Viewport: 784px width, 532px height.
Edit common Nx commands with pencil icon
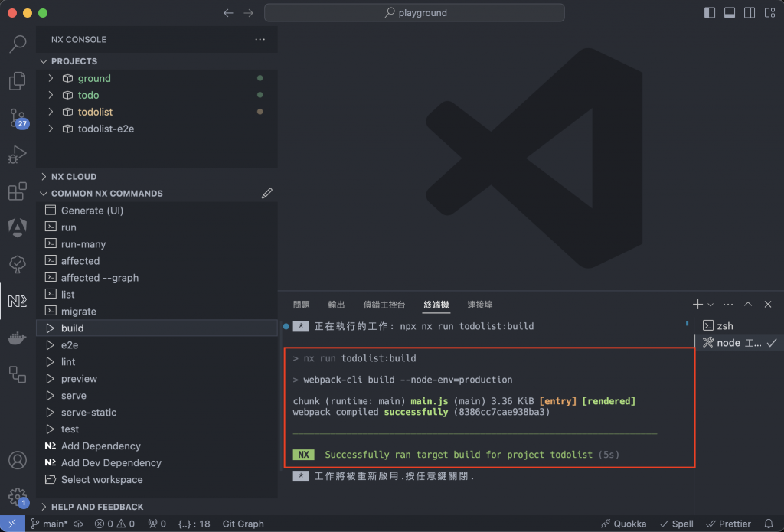(x=267, y=194)
